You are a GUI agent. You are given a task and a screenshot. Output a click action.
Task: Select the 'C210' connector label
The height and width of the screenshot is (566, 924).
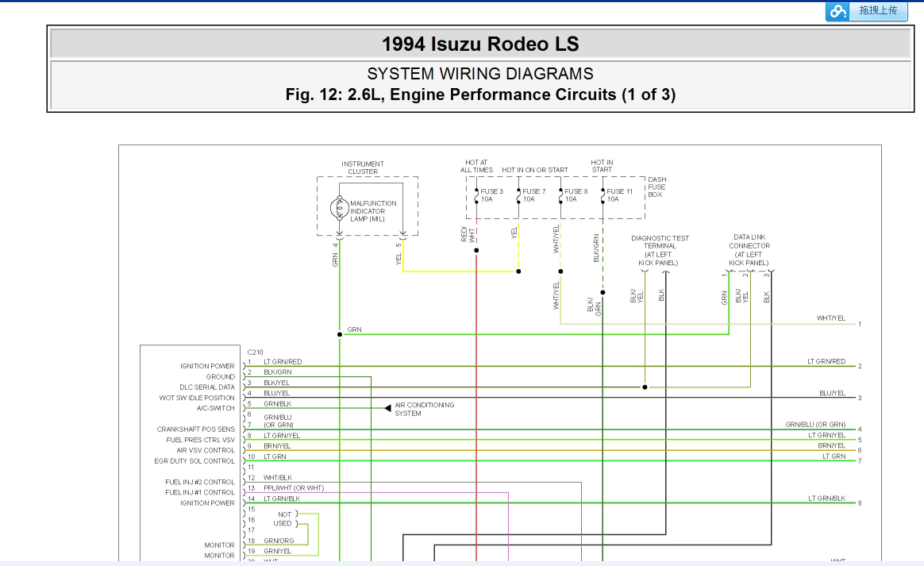click(x=255, y=352)
